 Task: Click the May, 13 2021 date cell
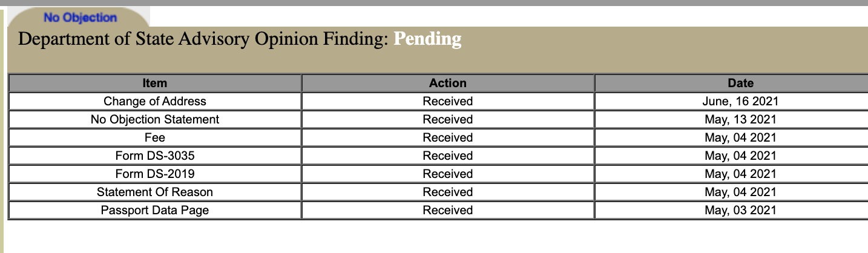coord(740,119)
